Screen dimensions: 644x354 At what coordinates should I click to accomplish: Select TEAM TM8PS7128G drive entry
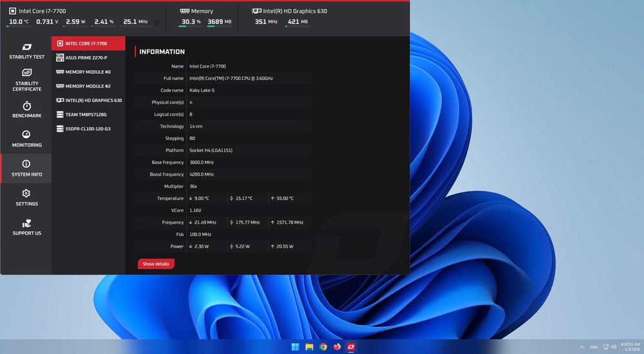click(88, 114)
